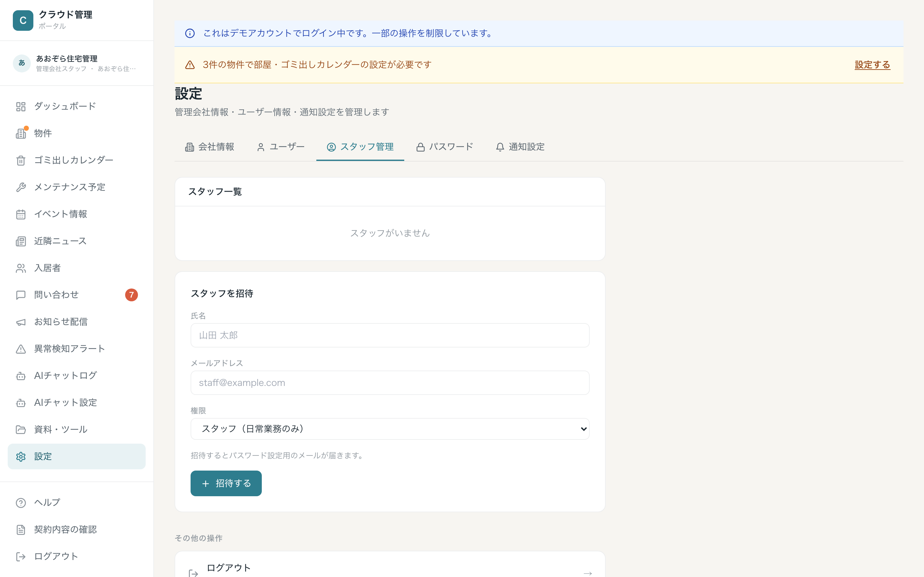
Task: Click the 物件 building icon
Action: tap(21, 134)
